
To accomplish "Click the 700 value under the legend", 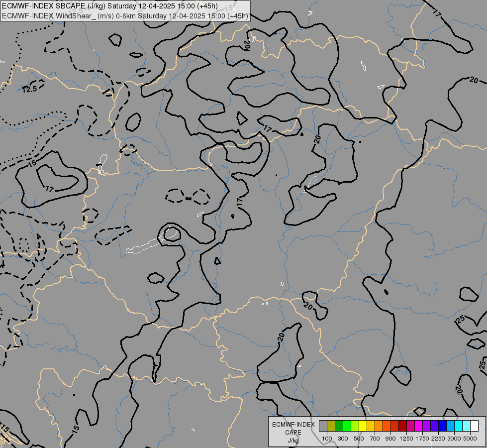I will (375, 439).
